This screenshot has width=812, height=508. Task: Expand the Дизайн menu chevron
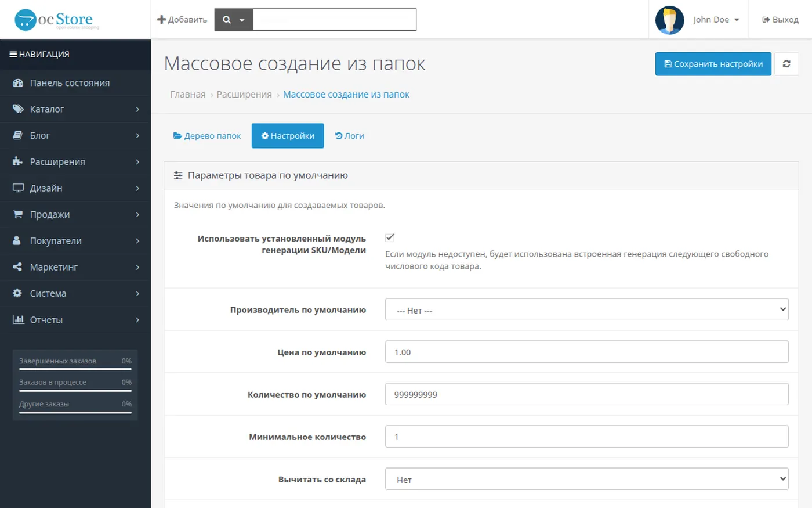coord(137,188)
